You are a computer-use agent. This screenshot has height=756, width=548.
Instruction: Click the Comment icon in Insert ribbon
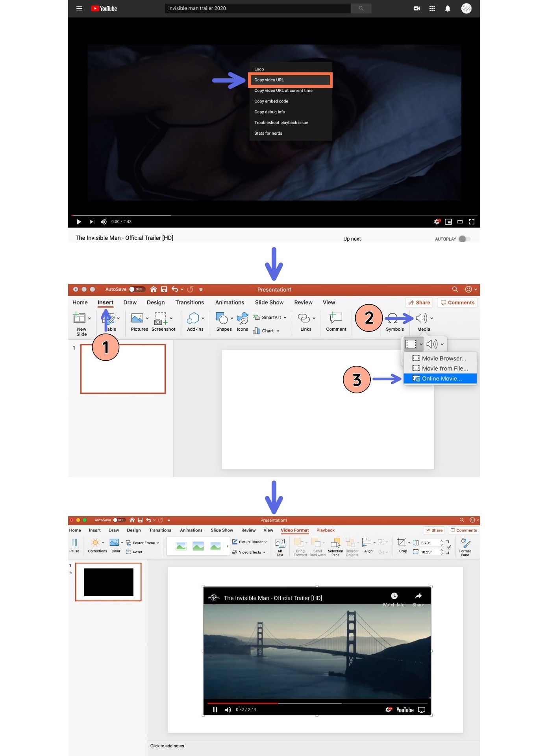[336, 318]
